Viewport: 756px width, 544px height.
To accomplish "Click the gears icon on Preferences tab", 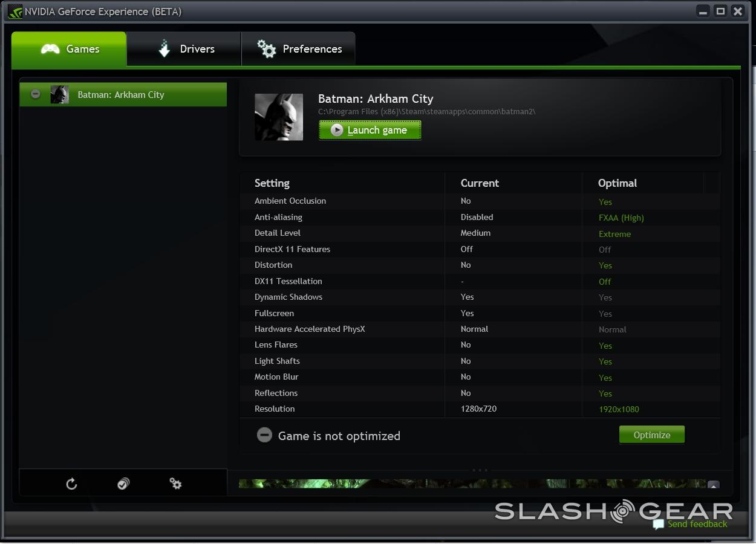I will point(266,49).
